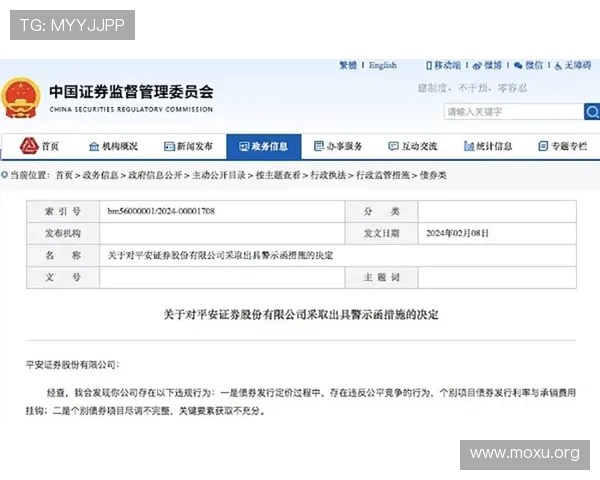Screen dimensions: 600x480
Task: Click the 文号 label cell
Action: click(x=63, y=278)
